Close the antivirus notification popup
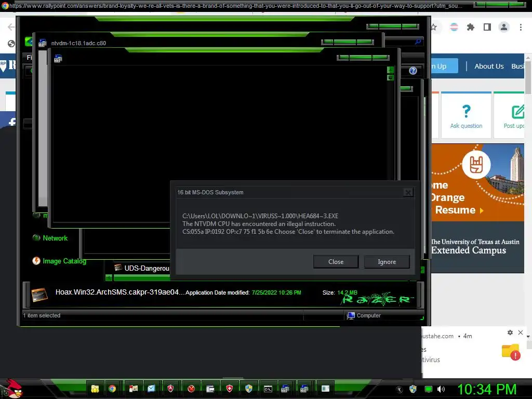Screen dimensions: 532x399 [521, 332]
